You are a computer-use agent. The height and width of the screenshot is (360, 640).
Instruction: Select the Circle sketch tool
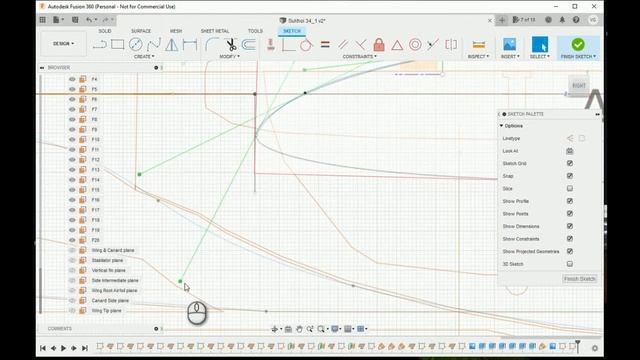coord(136,44)
